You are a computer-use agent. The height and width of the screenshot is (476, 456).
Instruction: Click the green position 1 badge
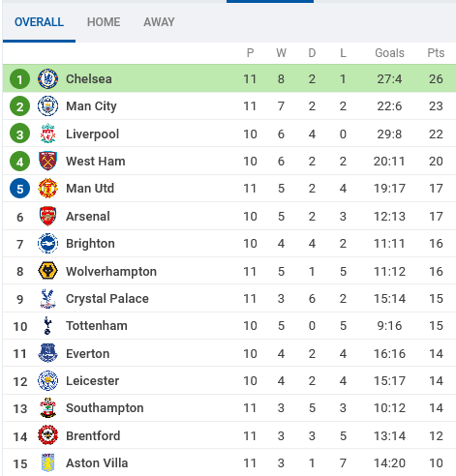tap(19, 79)
